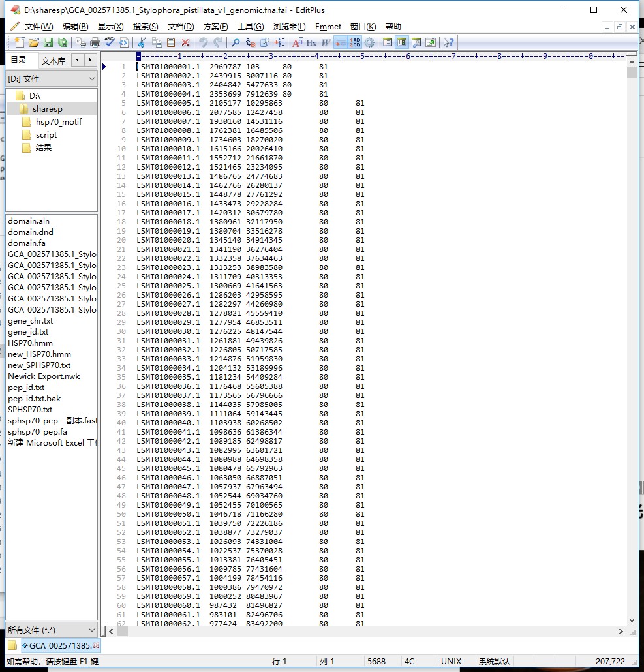Click the red Delete X icon
Screen dimensions: 644x672
click(185, 43)
